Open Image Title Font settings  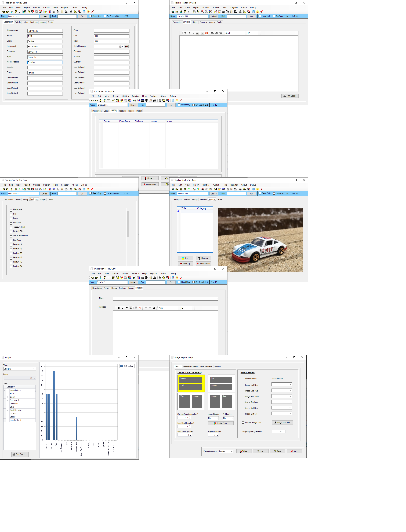coord(282,422)
